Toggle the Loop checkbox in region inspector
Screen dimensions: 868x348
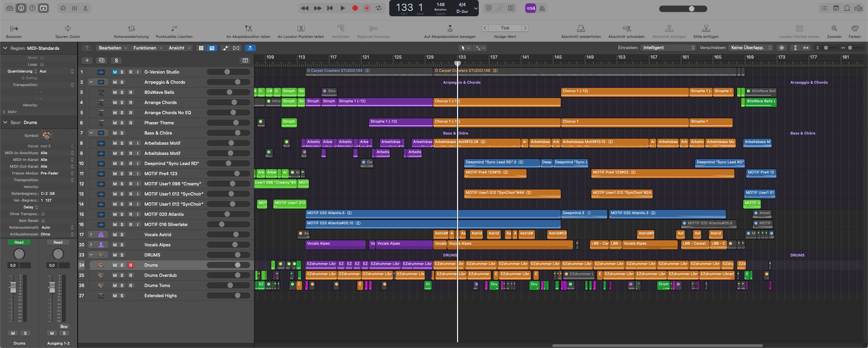[42, 64]
